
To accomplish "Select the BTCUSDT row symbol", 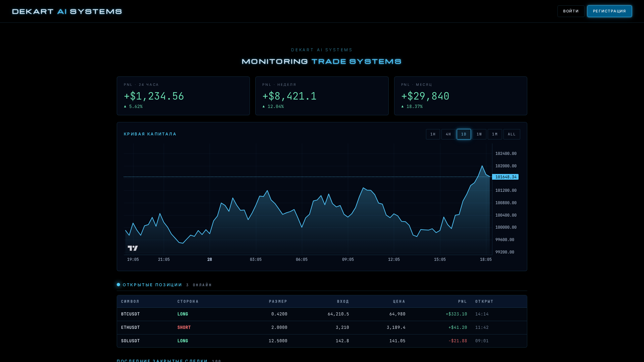I will coord(130,314).
